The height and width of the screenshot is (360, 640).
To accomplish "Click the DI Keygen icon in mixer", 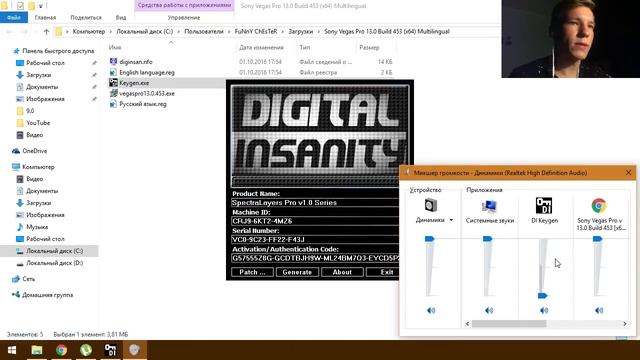I will 544,205.
